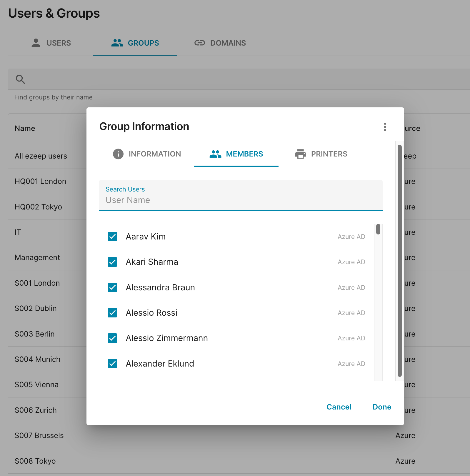Click the magnifying glass search icon
470x476 pixels.
20,79
